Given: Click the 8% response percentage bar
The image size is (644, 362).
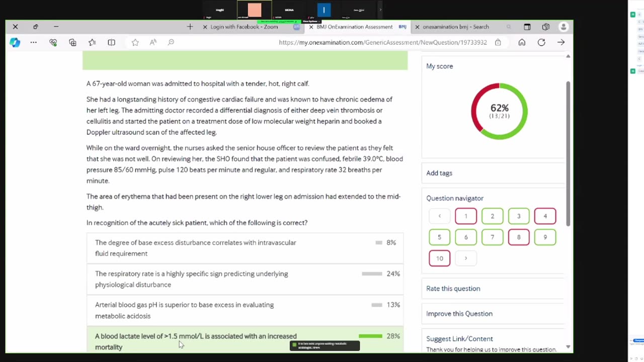Looking at the screenshot, I should point(379,242).
